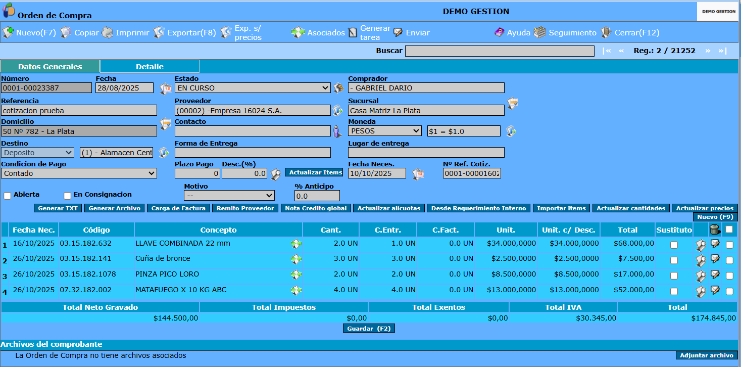741x367 pixels.
Task: Open the Moneda dropdown showing PESOS
Action: pyautogui.click(x=385, y=131)
